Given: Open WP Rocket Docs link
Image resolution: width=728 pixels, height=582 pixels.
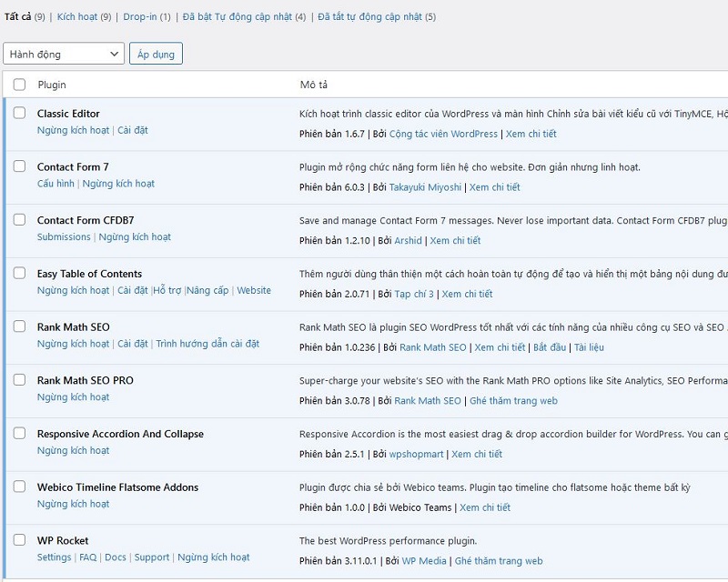Looking at the screenshot, I should click(x=116, y=557).
